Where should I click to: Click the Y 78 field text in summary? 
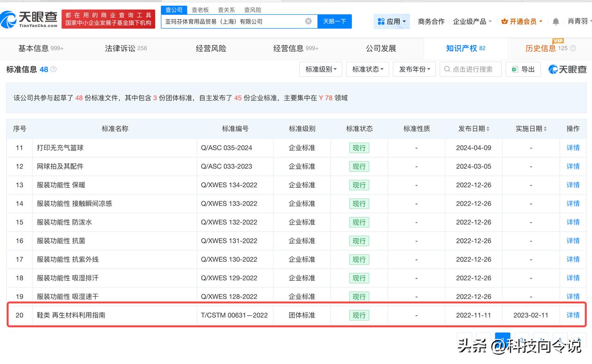coord(326,98)
